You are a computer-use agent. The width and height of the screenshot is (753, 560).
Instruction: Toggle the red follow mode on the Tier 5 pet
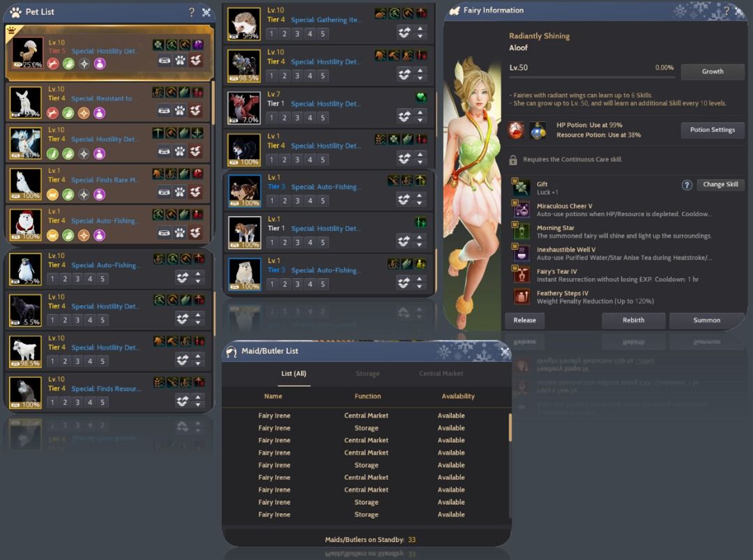pos(53,63)
